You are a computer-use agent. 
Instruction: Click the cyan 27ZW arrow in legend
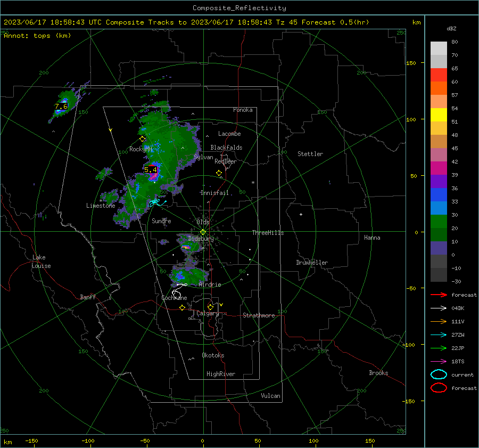pyautogui.click(x=439, y=335)
